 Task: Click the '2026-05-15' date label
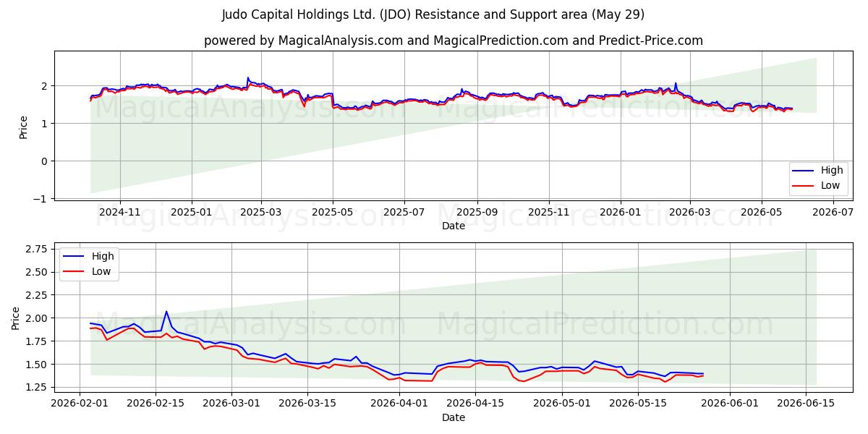(x=638, y=404)
